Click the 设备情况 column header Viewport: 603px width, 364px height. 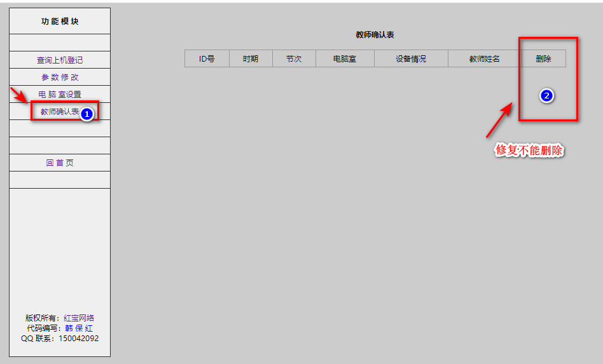point(411,59)
